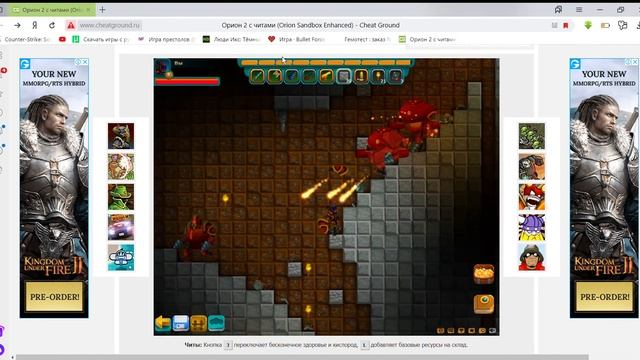Close the right banner ad with its X
This screenshot has width=640, height=360.
click(x=635, y=62)
